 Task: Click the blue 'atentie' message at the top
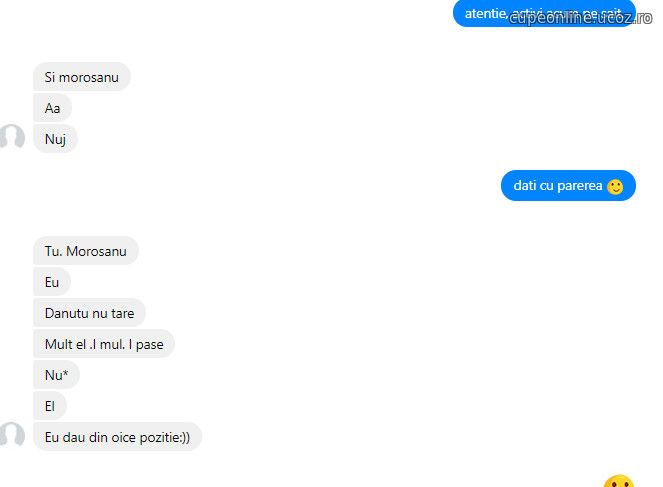click(544, 14)
